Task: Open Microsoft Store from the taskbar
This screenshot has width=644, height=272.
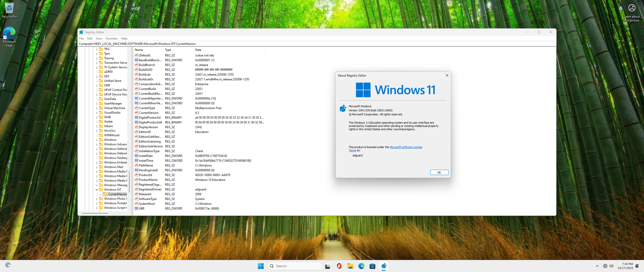Action: (373, 266)
